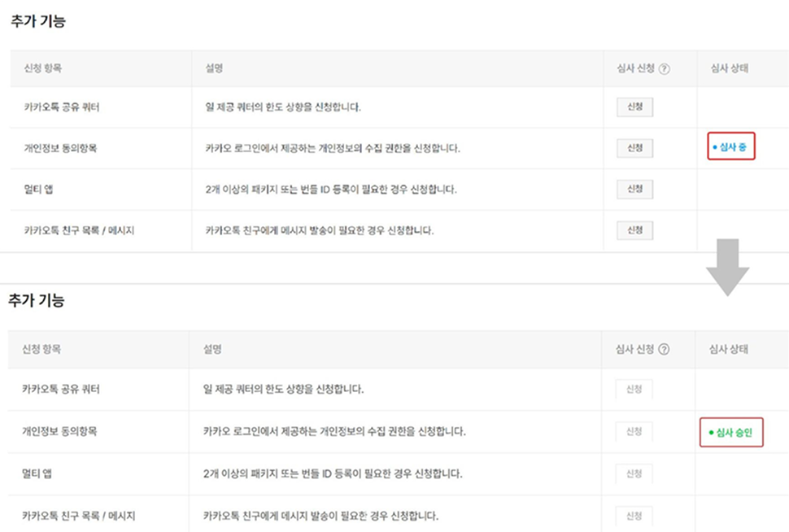
Task: Click 신청 항목 column header in 심사 승인 table
Action: (41, 349)
